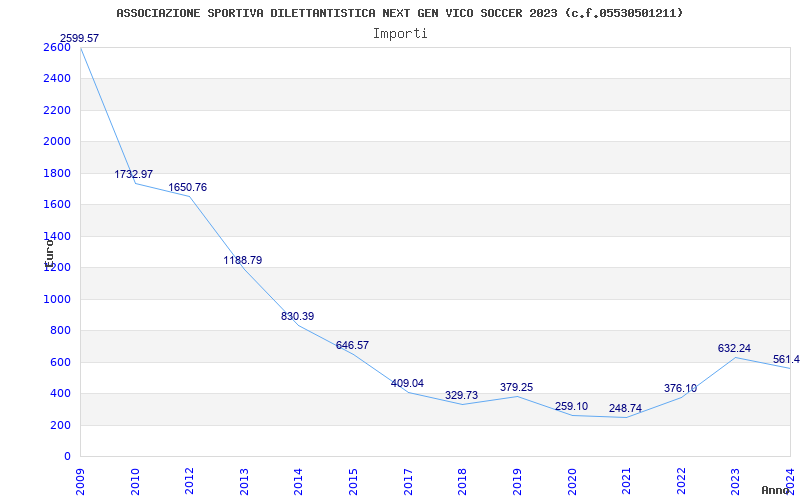Click the 2017 x-axis year label

point(408,481)
